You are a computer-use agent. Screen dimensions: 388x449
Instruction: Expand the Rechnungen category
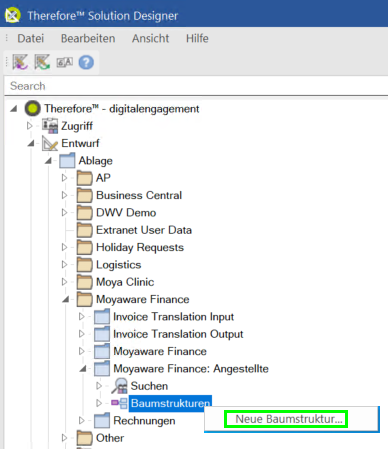(82, 421)
